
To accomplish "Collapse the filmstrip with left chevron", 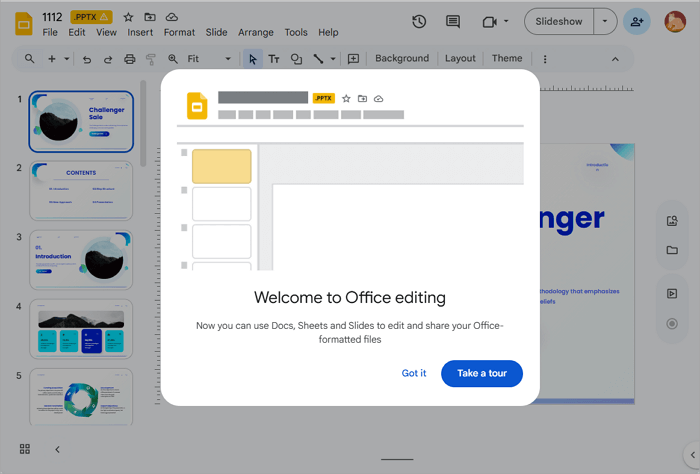I will [x=57, y=449].
